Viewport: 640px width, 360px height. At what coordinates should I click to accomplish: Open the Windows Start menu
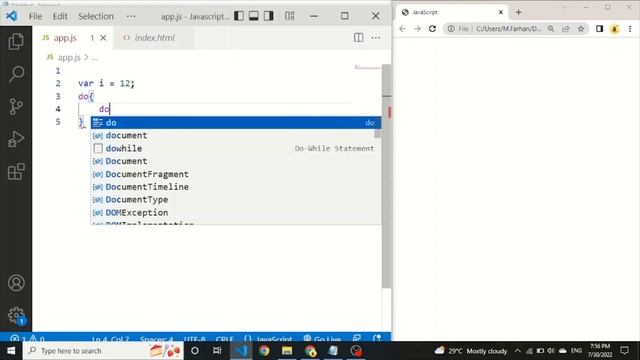point(11,351)
